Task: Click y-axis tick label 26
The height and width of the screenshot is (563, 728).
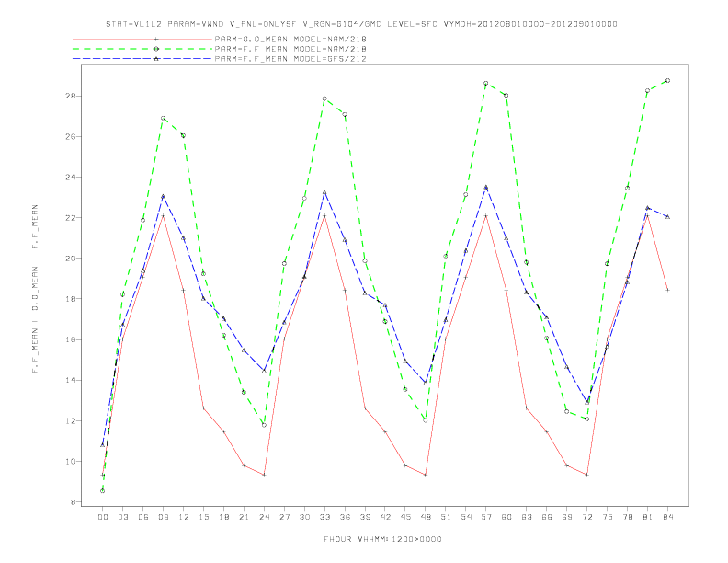Action: [71, 136]
